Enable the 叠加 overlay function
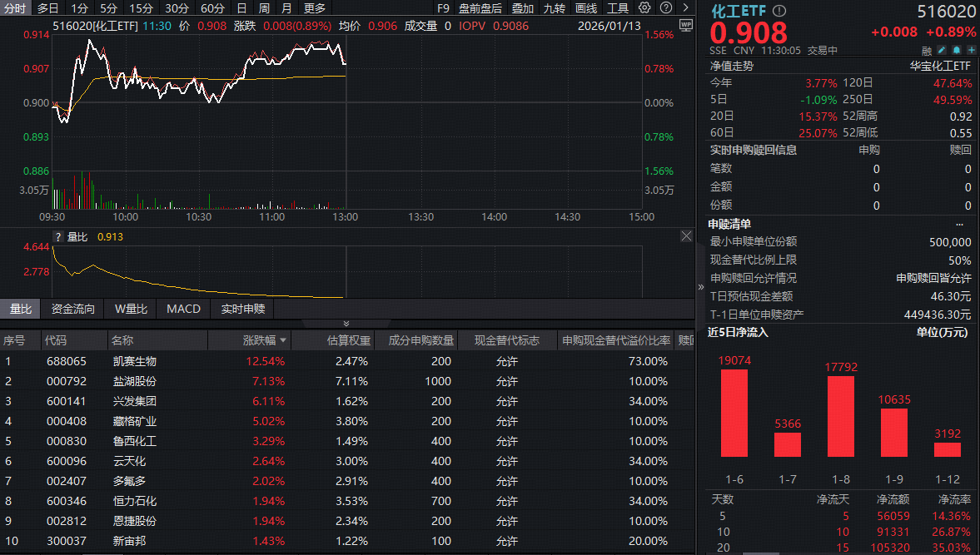980x555 pixels. pyautogui.click(x=522, y=7)
